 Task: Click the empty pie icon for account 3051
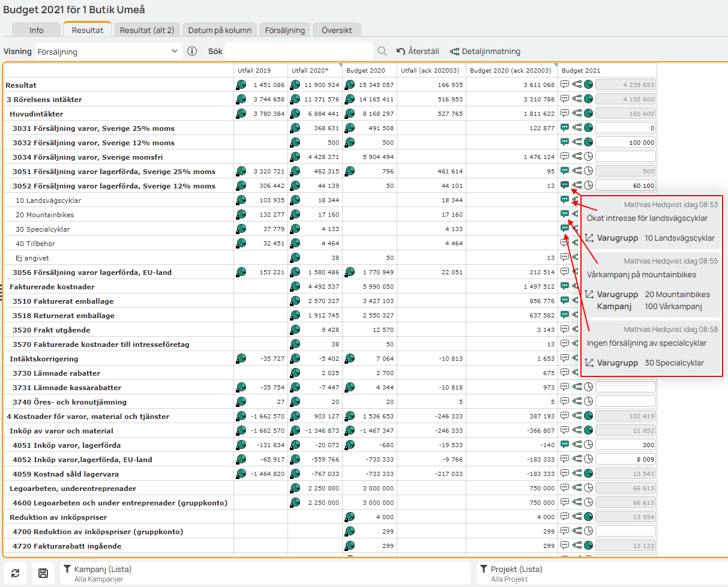pos(589,171)
